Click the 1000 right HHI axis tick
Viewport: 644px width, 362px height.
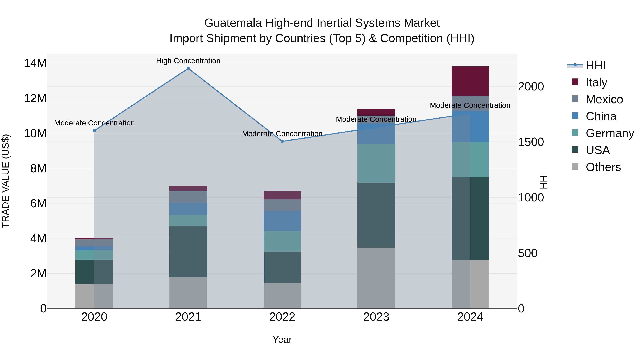click(531, 198)
